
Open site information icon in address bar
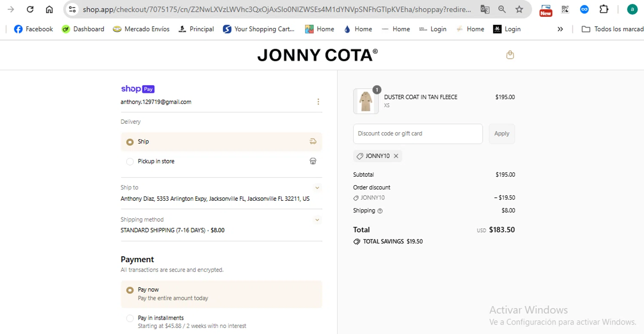[x=72, y=9]
